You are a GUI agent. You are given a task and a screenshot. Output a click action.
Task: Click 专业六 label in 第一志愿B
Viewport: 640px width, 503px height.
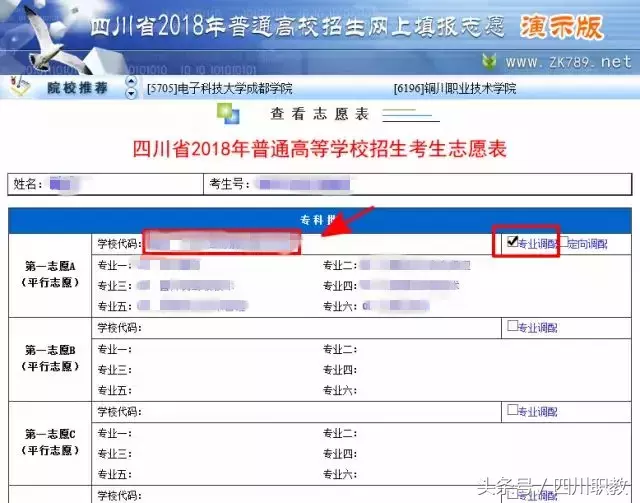(x=340, y=390)
